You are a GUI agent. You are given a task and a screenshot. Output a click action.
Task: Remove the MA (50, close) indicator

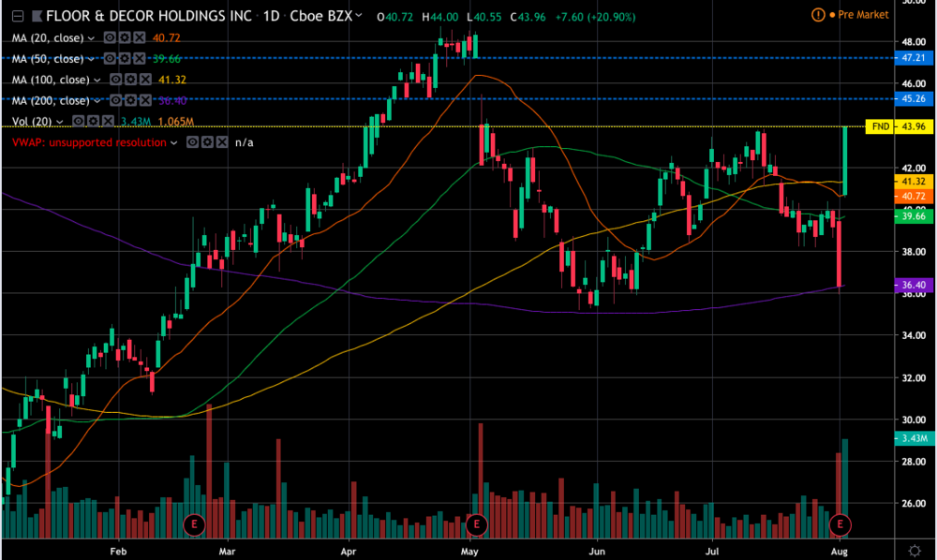138,59
